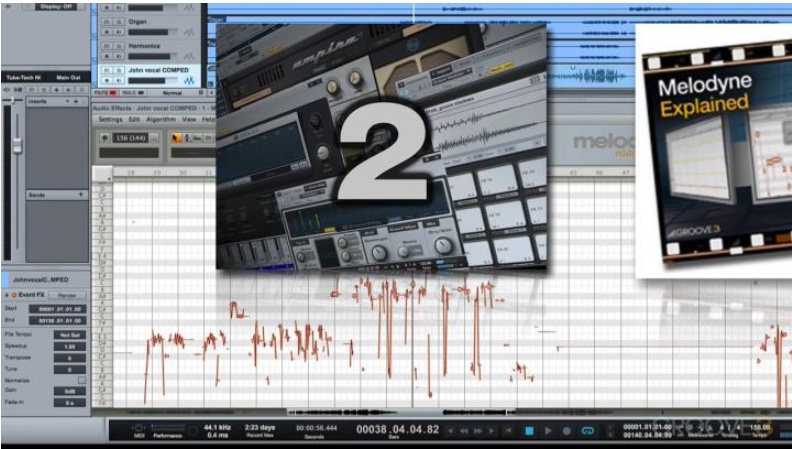Click the event End position field
Viewport: 792px width, 449px height.
click(58, 320)
